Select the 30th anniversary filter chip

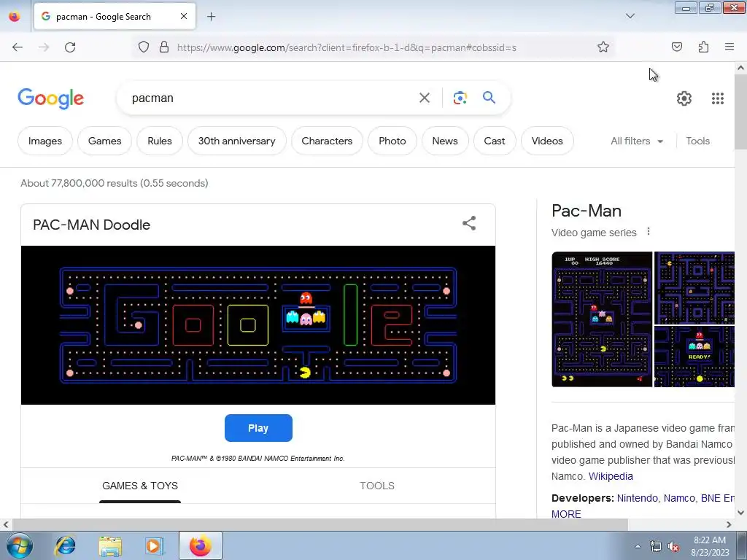pyautogui.click(x=237, y=141)
